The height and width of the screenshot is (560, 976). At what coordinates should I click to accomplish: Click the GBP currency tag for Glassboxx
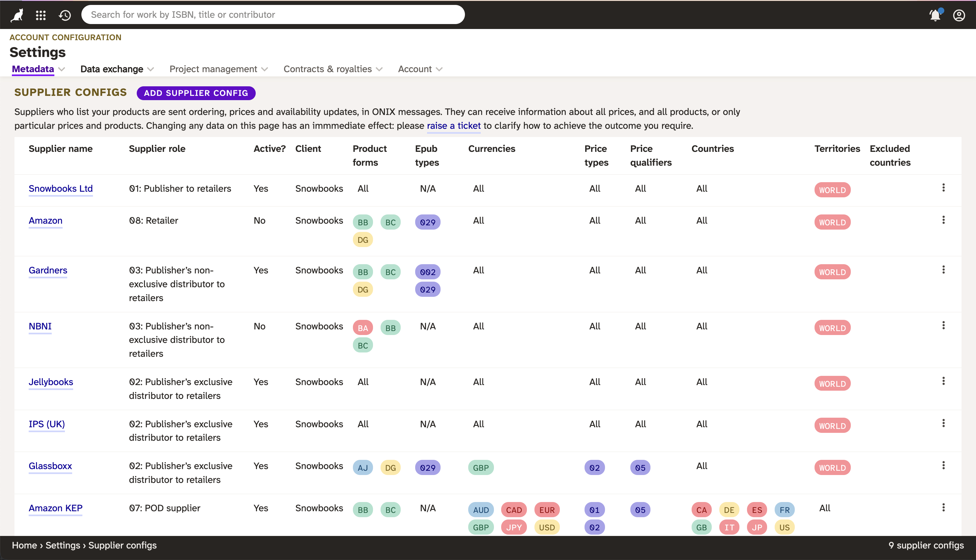(481, 468)
